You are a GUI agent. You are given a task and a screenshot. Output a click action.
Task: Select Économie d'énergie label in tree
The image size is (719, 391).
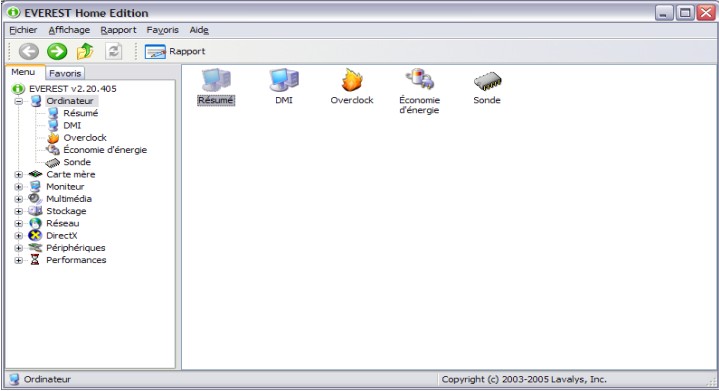pos(105,150)
